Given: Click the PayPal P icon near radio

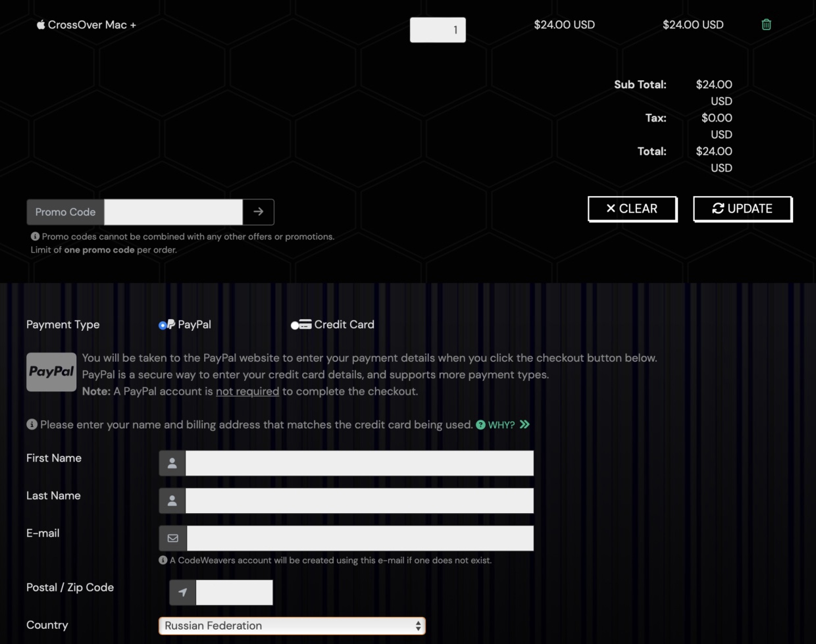Looking at the screenshot, I should tap(171, 324).
